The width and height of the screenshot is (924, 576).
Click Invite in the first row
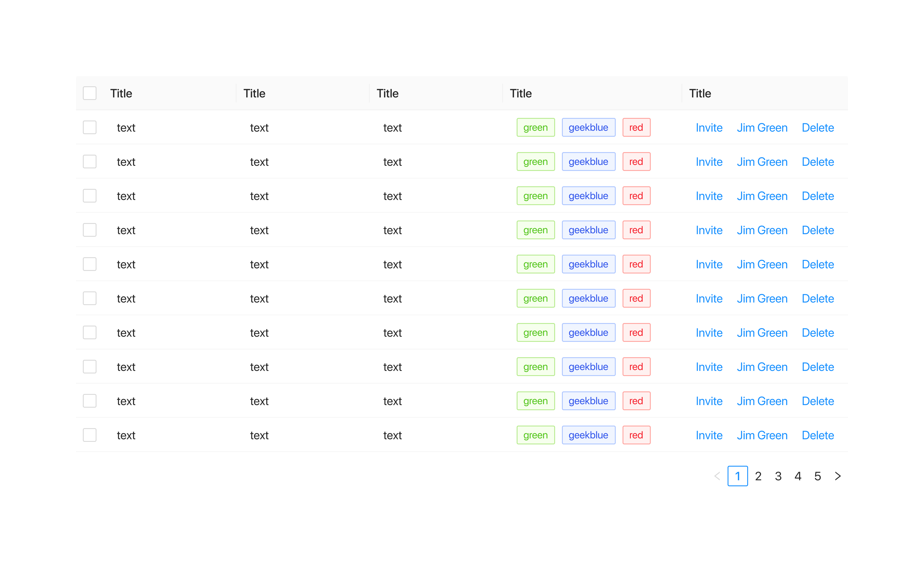pyautogui.click(x=709, y=128)
